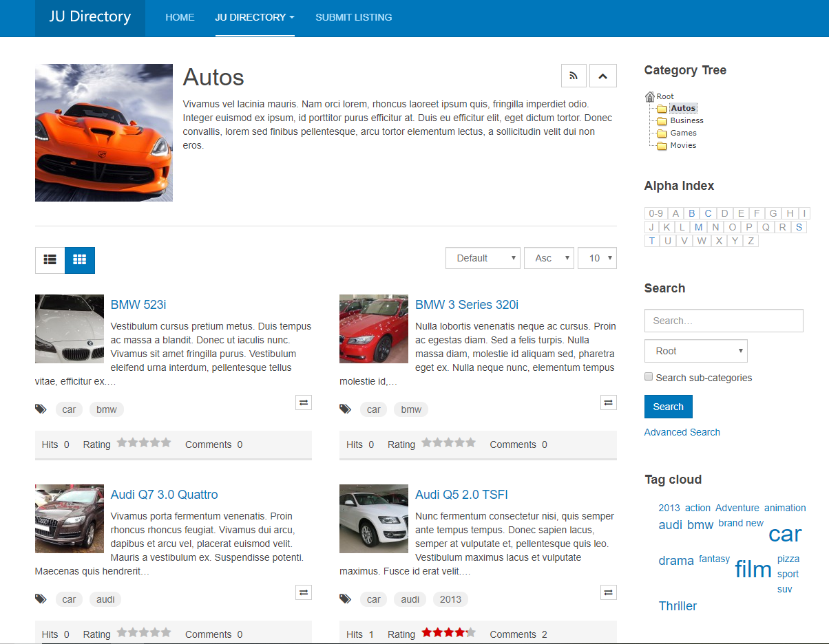Enable the Search sub-categories checkbox
This screenshot has height=644, width=829.
pos(648,376)
